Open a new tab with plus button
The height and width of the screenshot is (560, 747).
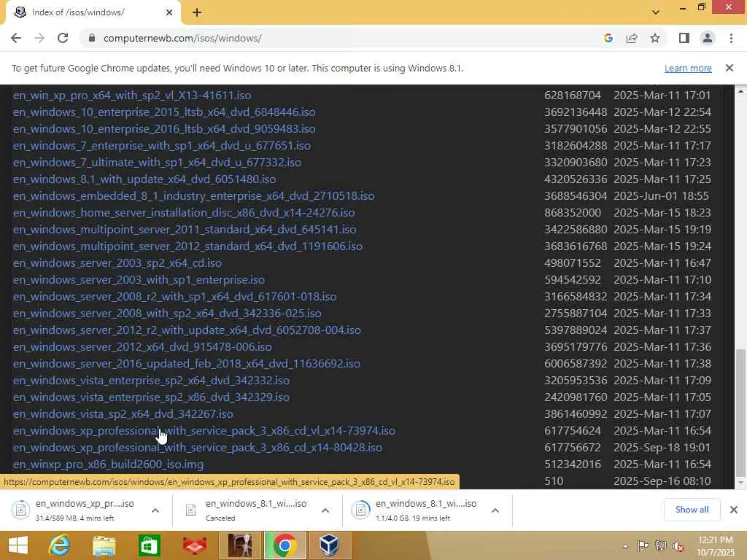click(197, 13)
